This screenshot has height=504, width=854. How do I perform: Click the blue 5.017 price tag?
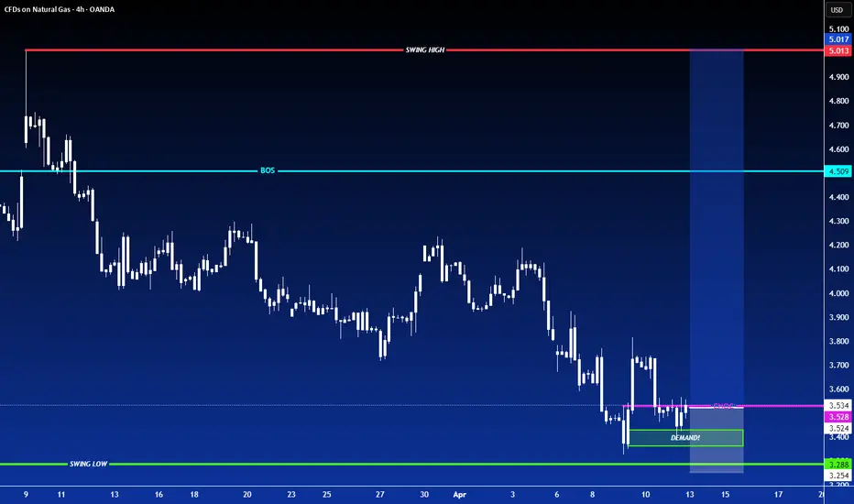click(838, 39)
